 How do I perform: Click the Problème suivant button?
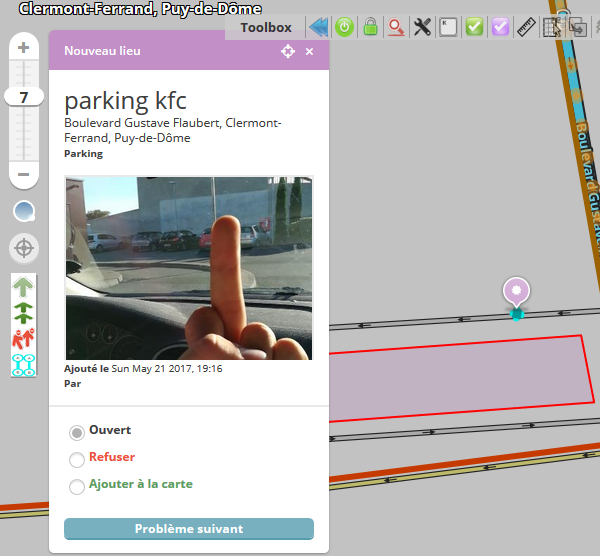click(x=189, y=529)
